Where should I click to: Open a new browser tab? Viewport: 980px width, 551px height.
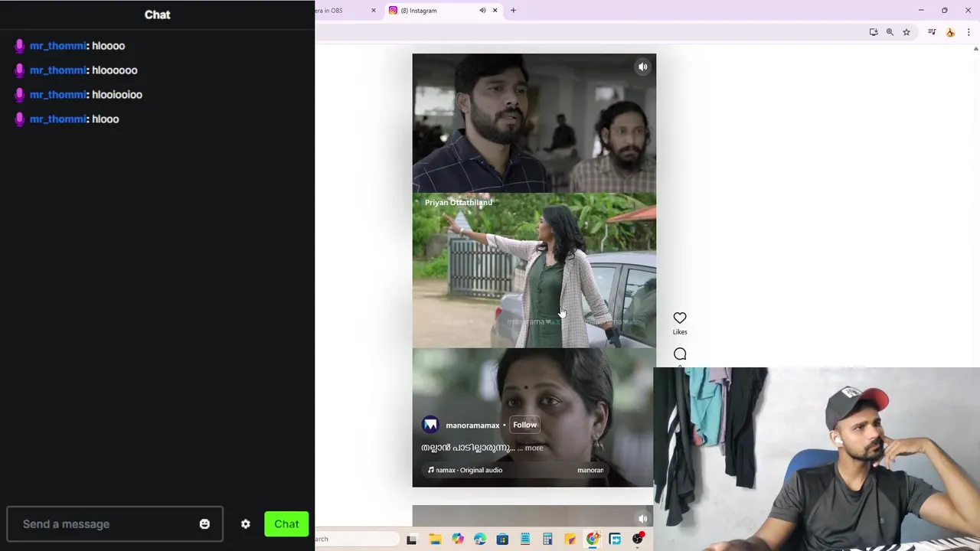pyautogui.click(x=513, y=11)
